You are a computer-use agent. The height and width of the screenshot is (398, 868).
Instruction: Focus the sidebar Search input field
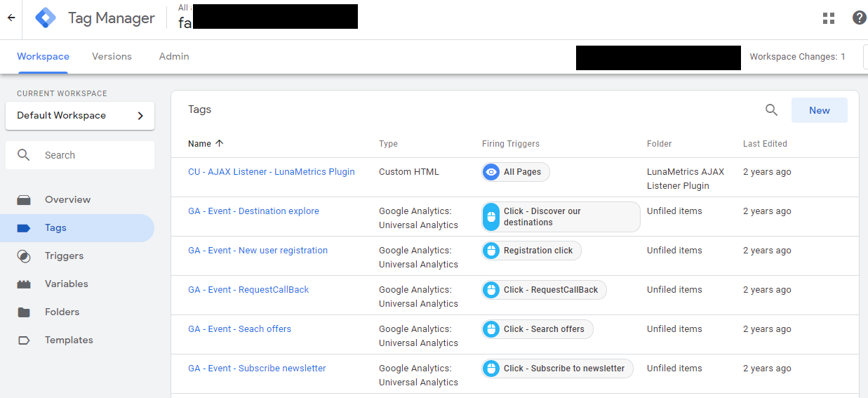80,155
